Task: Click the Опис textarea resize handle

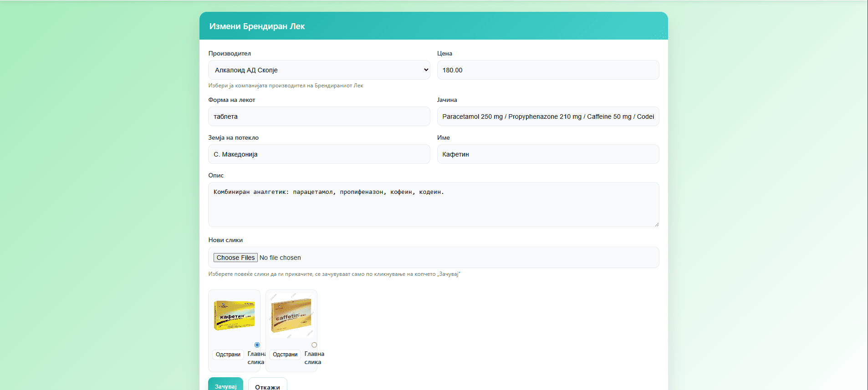Action: click(x=656, y=224)
